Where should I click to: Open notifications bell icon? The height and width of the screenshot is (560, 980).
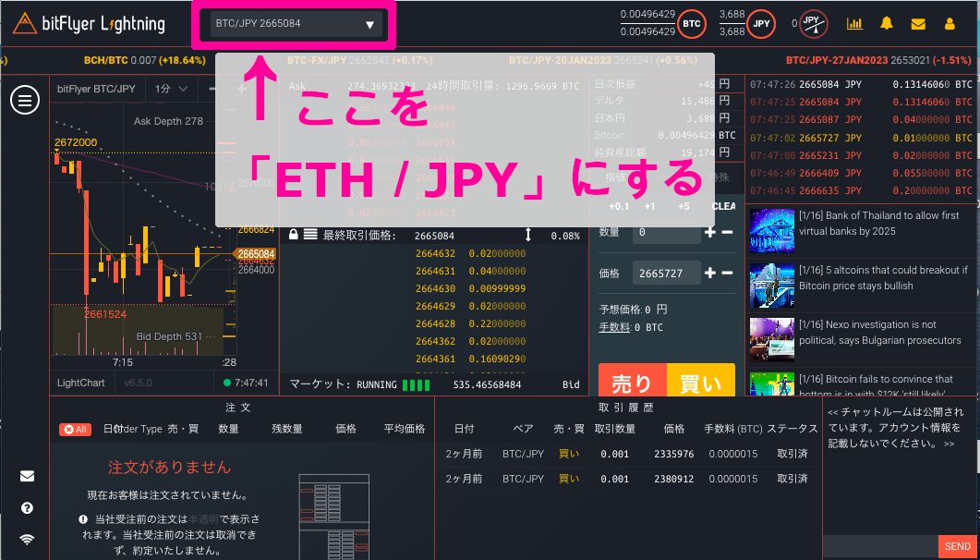point(887,24)
